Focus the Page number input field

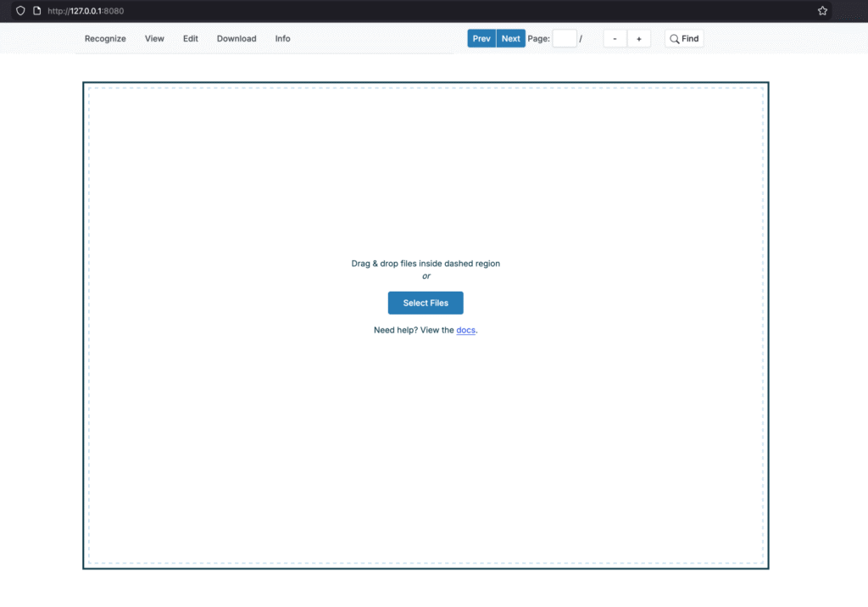pyautogui.click(x=565, y=39)
